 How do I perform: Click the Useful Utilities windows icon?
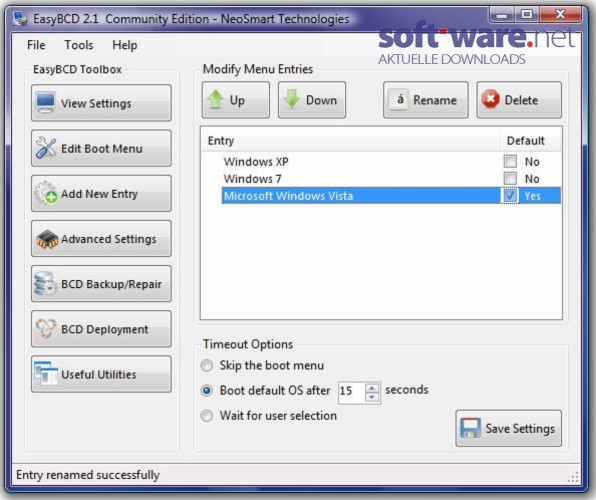46,373
